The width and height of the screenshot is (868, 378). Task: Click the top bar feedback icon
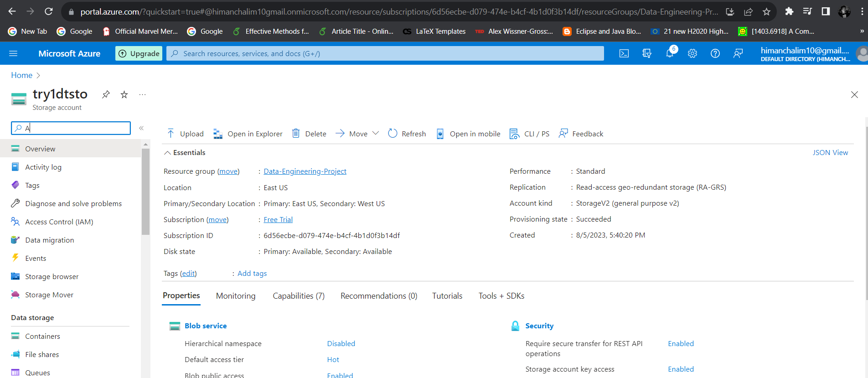[x=738, y=53]
